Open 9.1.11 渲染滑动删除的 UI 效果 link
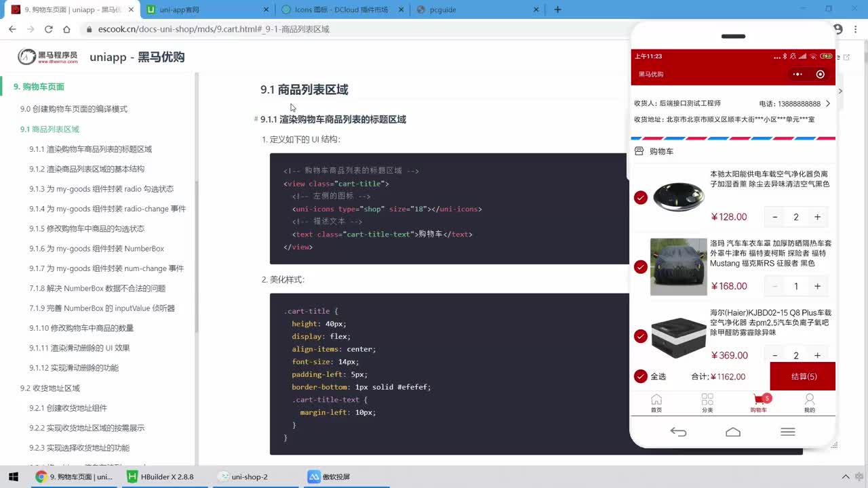The width and height of the screenshot is (868, 488). 79,348
